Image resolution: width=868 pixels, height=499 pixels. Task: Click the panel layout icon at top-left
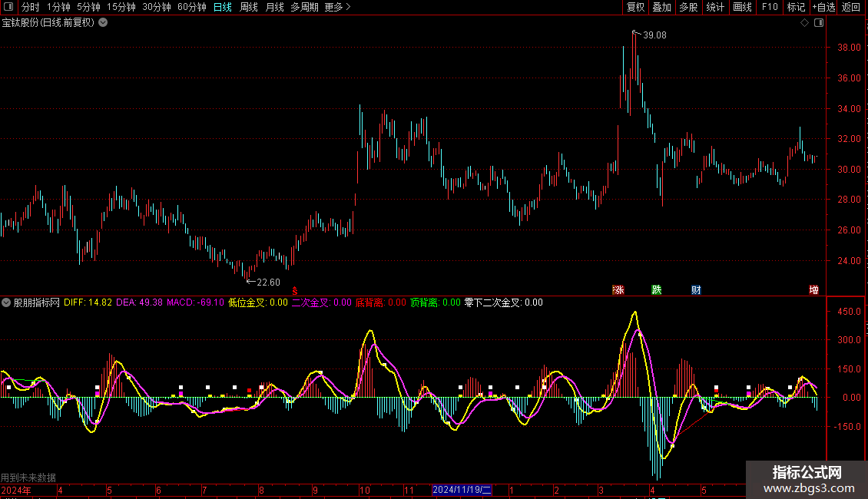pos(8,7)
